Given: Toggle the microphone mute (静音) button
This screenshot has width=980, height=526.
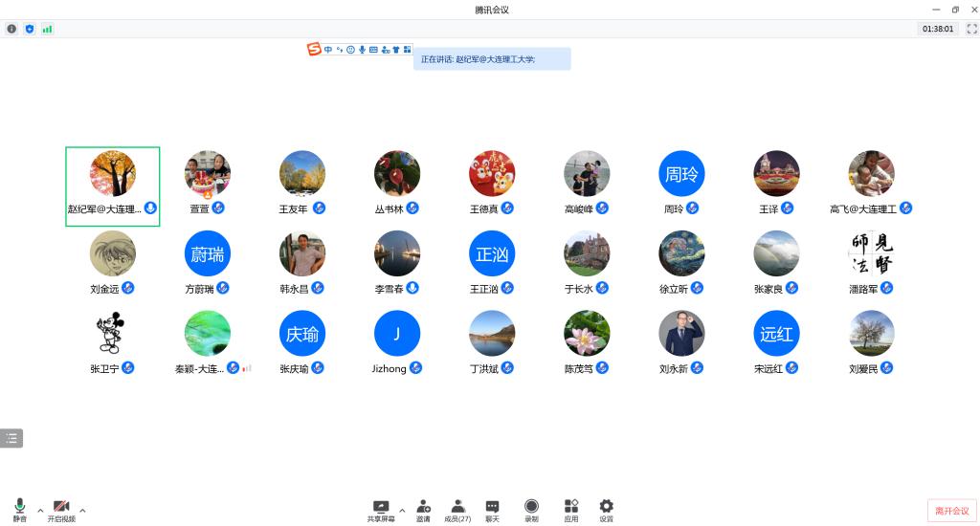Looking at the screenshot, I should click(x=19, y=509).
